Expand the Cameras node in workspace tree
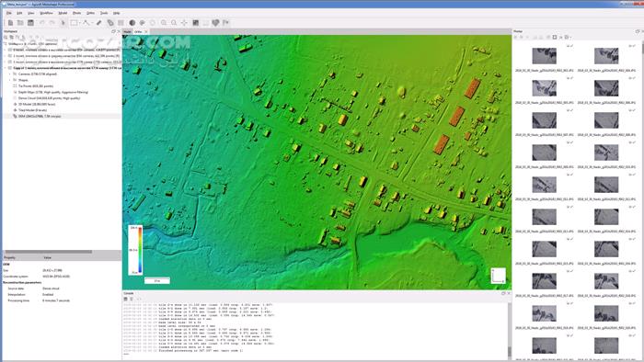This screenshot has width=644, height=362. tap(10, 74)
